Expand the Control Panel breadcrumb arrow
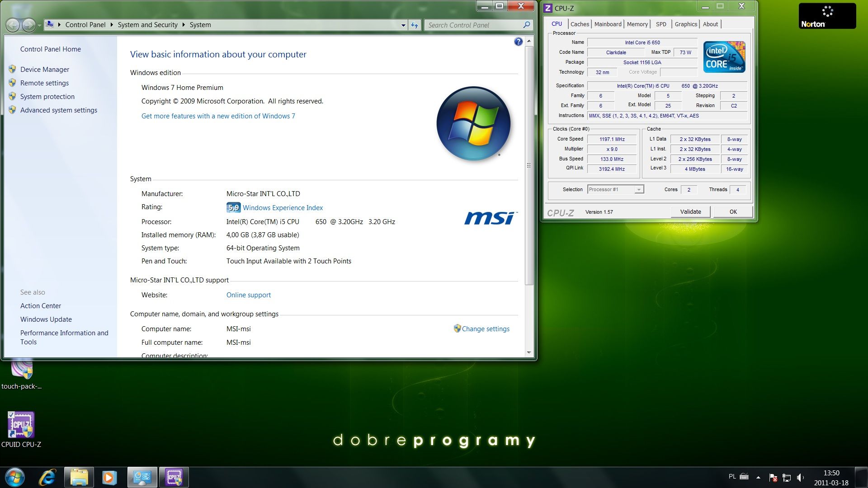The height and width of the screenshot is (488, 868). (x=112, y=25)
